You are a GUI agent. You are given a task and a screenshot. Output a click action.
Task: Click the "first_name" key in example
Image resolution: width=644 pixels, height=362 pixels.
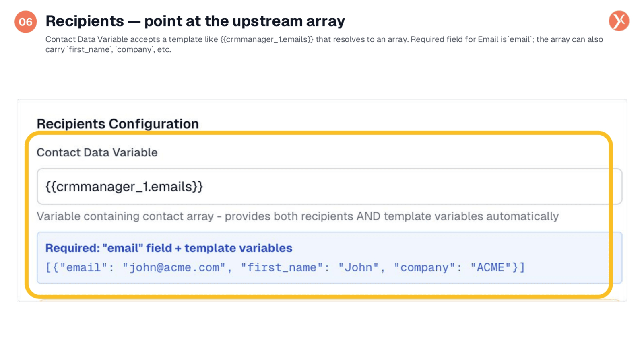(x=283, y=267)
